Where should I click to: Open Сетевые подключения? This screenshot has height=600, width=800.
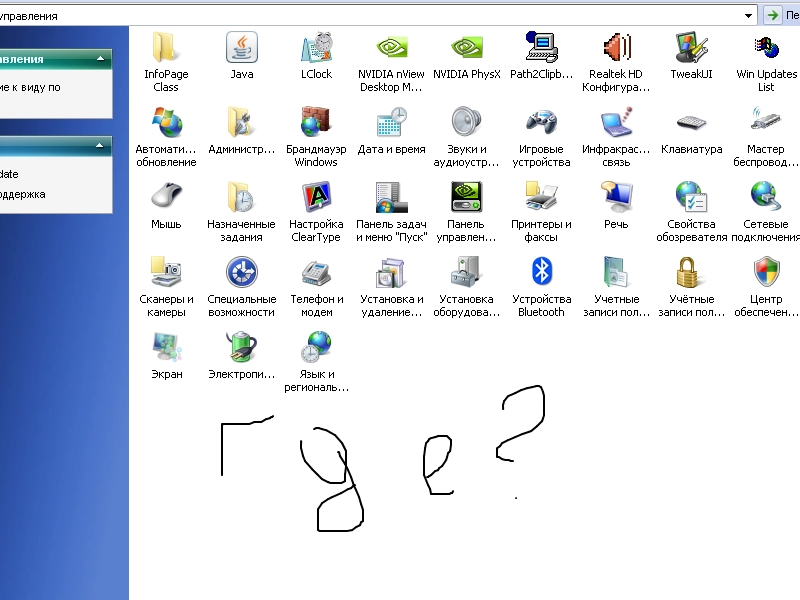tap(766, 197)
